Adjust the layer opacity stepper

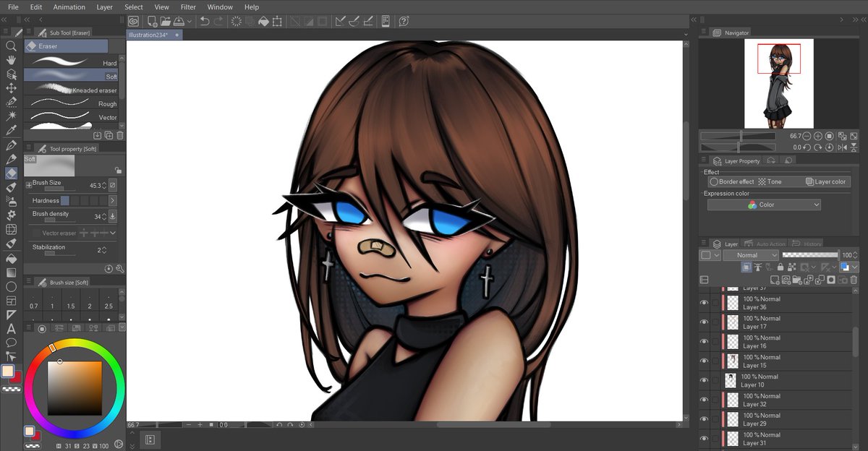pos(856,255)
